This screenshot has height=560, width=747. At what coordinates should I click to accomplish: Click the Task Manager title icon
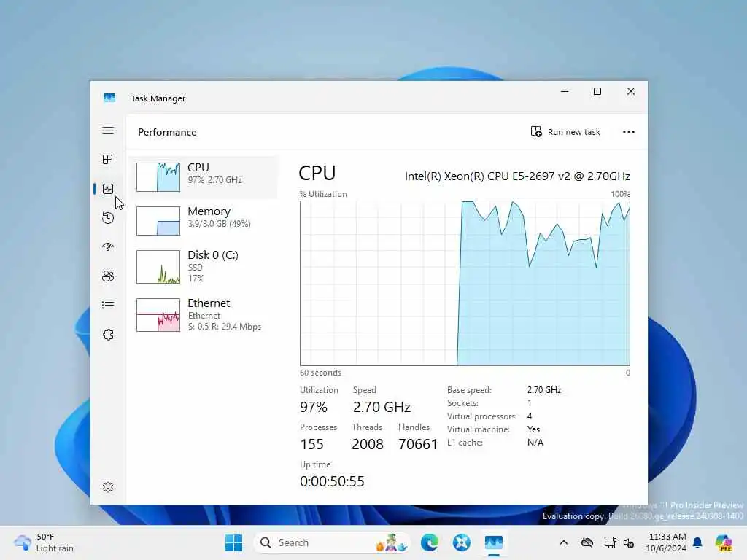pos(109,98)
